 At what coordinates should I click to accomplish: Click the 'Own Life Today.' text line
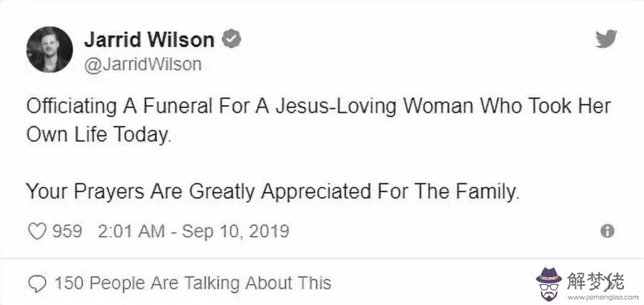(x=98, y=135)
